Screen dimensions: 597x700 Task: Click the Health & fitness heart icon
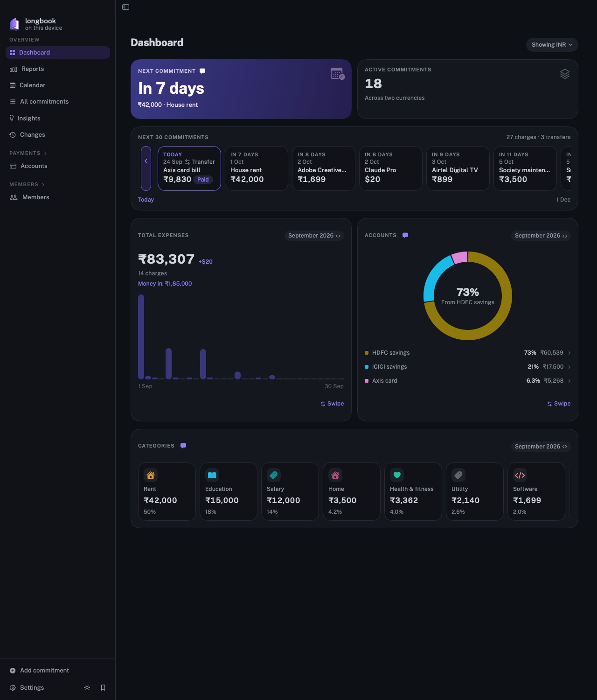click(x=396, y=475)
